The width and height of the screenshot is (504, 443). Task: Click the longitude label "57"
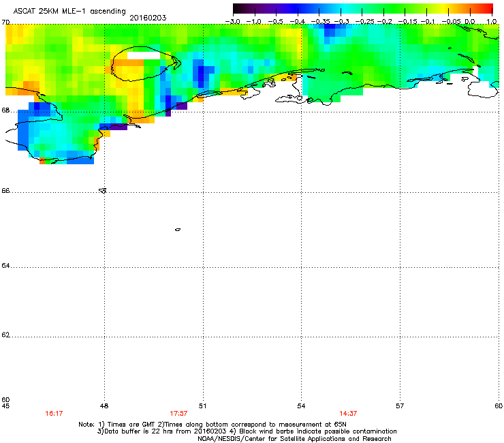click(x=400, y=406)
